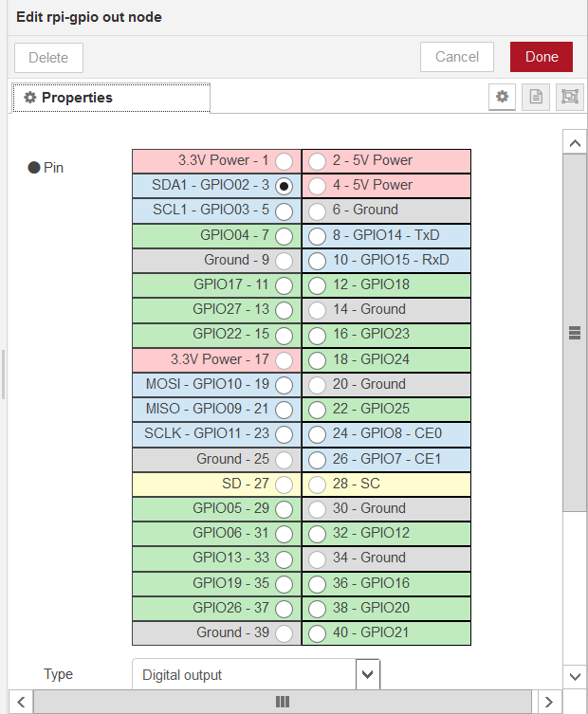The image size is (588, 714).
Task: Select GPIO04 pin 7 radio button
Action: (x=283, y=235)
